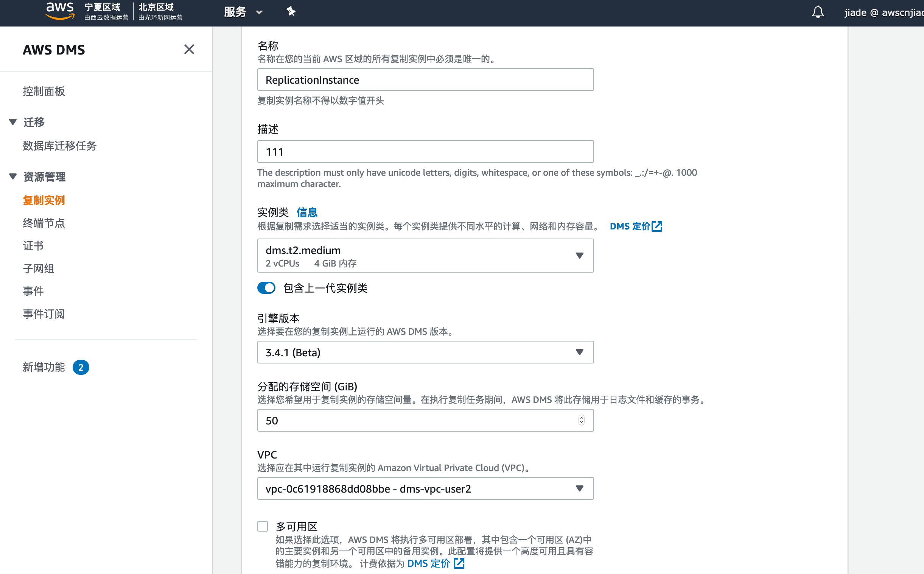Enable the 多可用区 checkbox

(263, 526)
